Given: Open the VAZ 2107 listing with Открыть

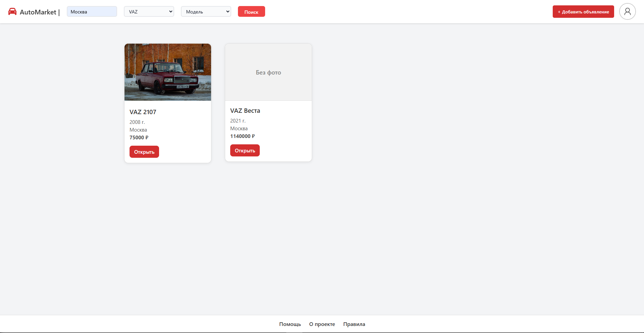Looking at the screenshot, I should point(144,152).
